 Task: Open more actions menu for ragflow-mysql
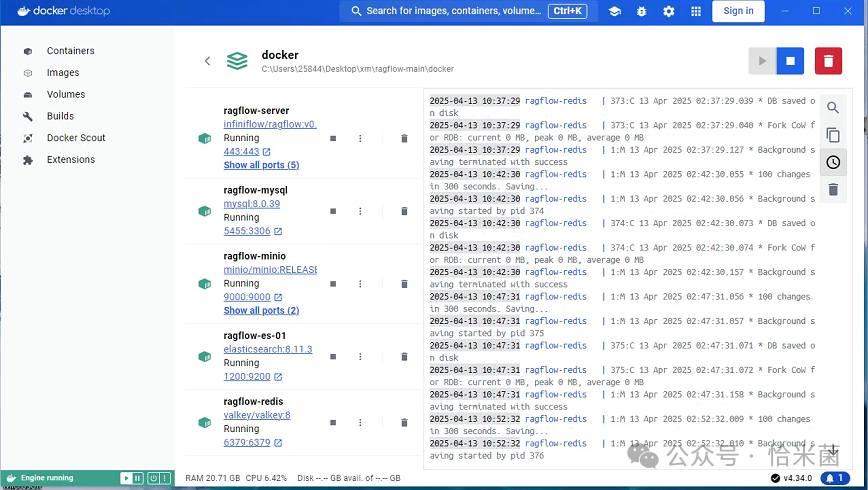coord(360,211)
